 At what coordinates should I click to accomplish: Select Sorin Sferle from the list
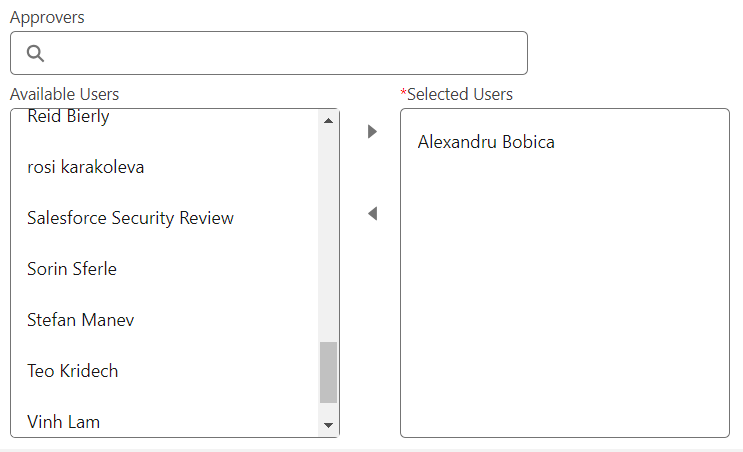click(165, 269)
